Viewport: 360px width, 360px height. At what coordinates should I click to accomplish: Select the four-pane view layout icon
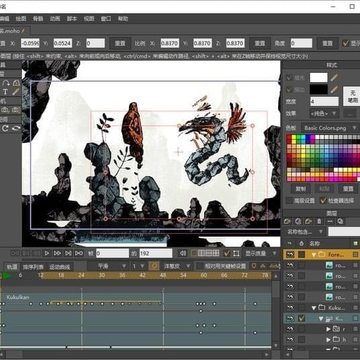click(x=216, y=253)
